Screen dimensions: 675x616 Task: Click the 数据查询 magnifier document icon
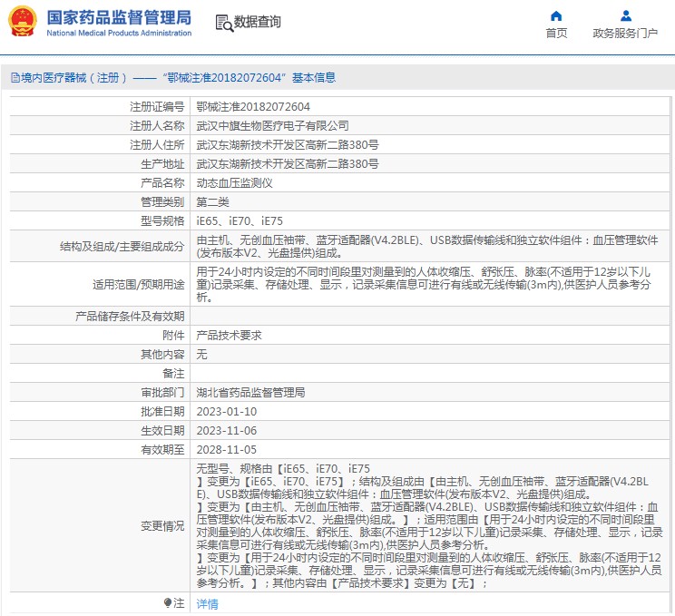click(223, 22)
